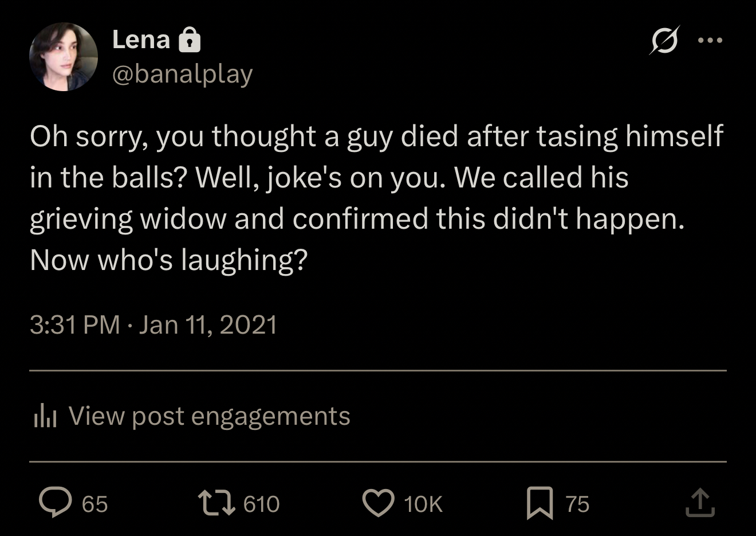Click the 65 replies count
756x536 pixels.
[94, 504]
